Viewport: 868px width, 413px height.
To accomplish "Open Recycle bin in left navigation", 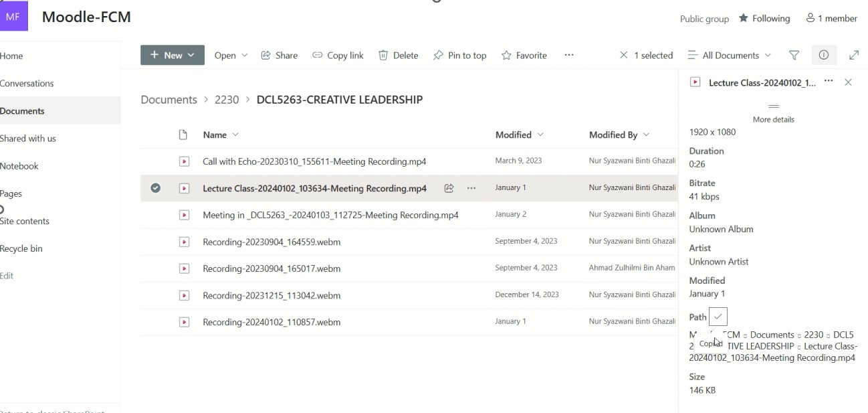I will (21, 249).
